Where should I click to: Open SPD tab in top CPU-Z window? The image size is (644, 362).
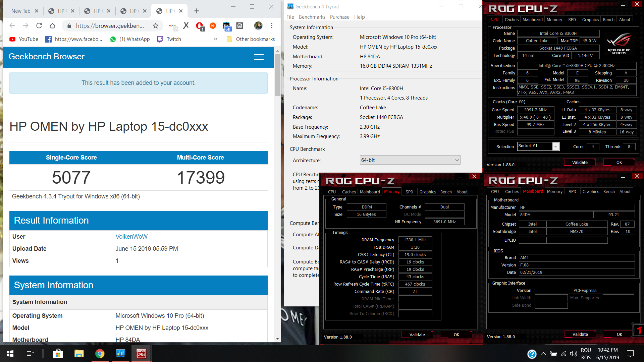pos(572,20)
